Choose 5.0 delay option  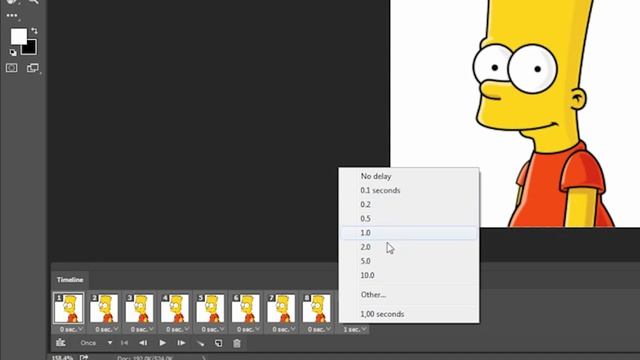[409, 261]
